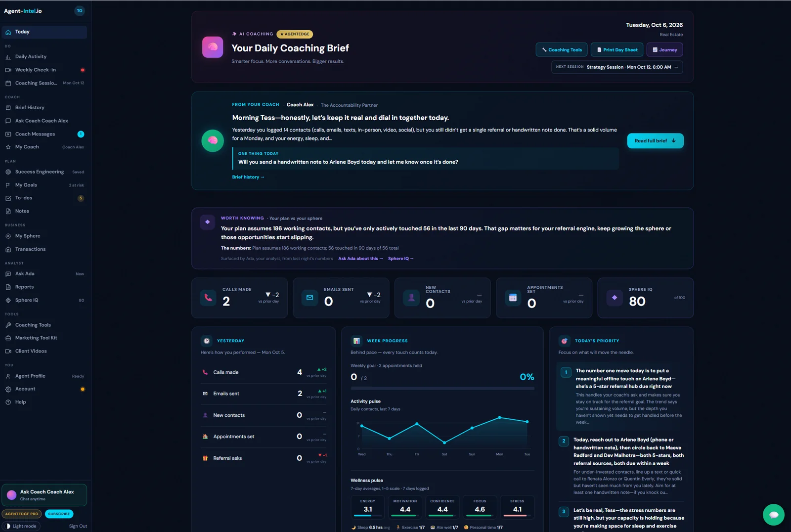The height and width of the screenshot is (532, 791).
Task: Click the Ask Coach Alex purple avatar
Action: click(x=12, y=495)
